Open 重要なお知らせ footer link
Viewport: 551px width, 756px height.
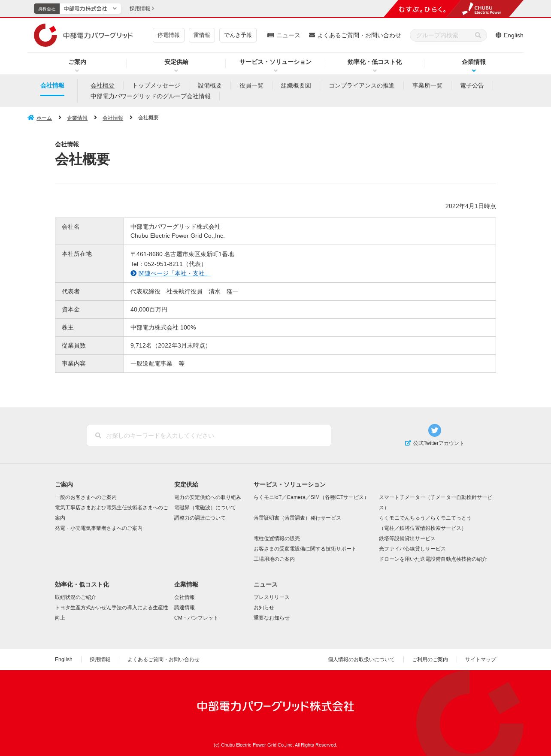(272, 618)
